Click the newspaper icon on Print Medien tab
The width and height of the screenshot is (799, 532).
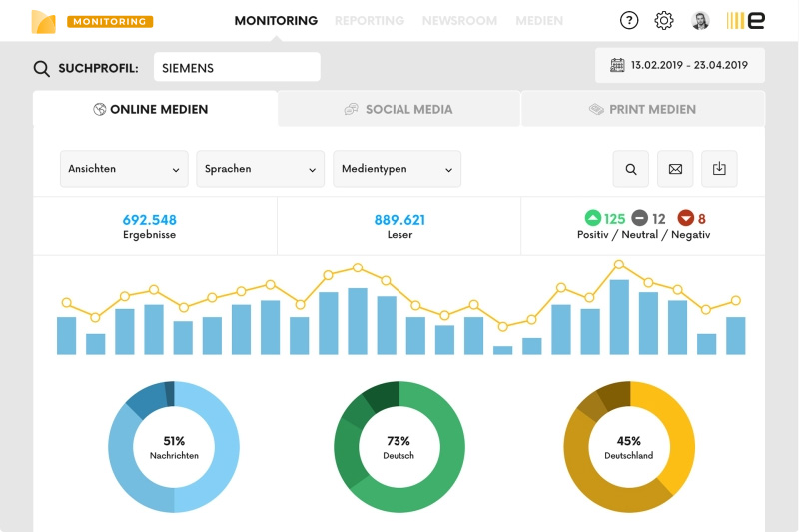pyautogui.click(x=596, y=109)
